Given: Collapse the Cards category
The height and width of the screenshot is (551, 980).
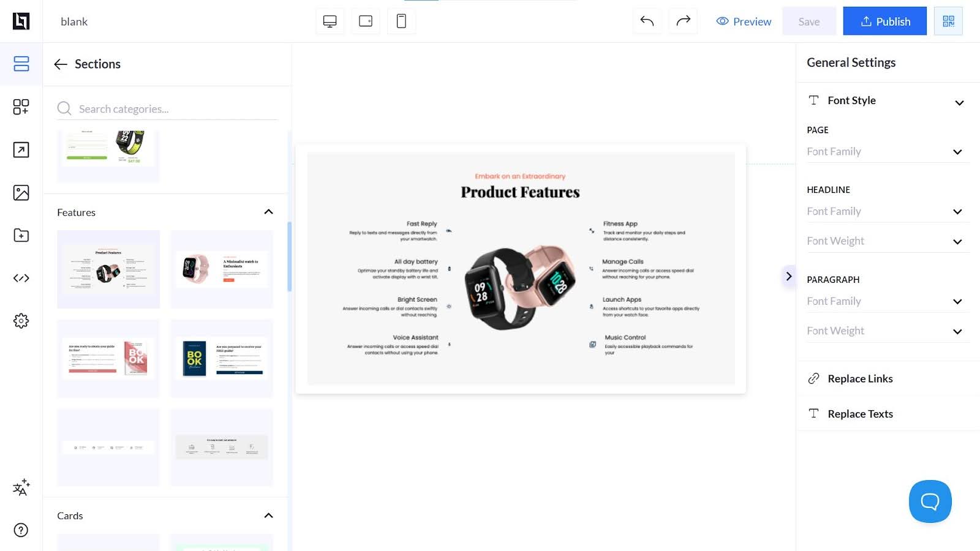Looking at the screenshot, I should [x=268, y=515].
